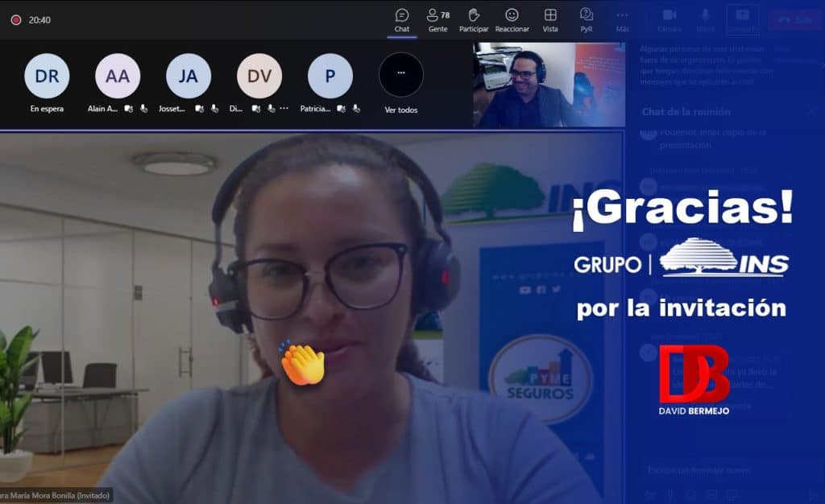Image resolution: width=825 pixels, height=504 pixels.
Task: Open the Chat panel in the toolbar
Action: [402, 19]
